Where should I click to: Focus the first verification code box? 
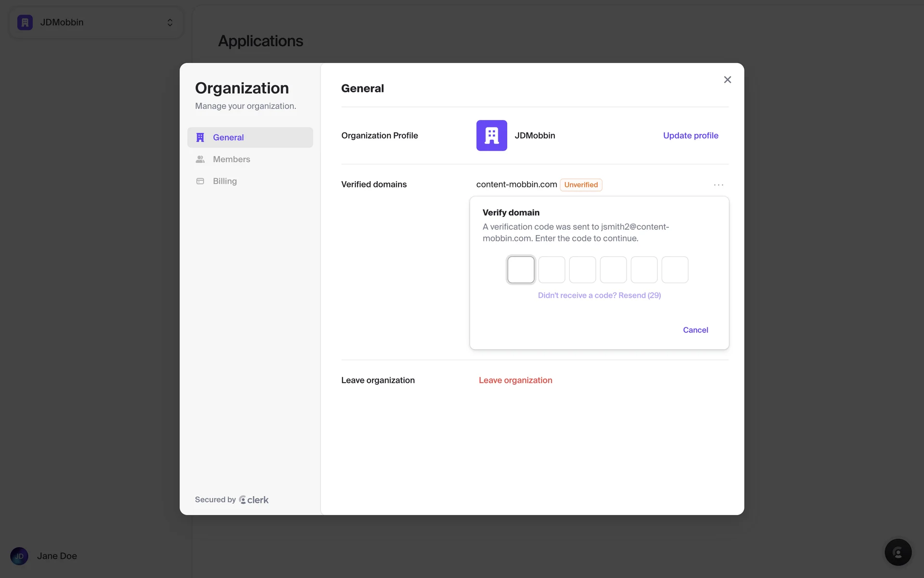[x=521, y=270]
